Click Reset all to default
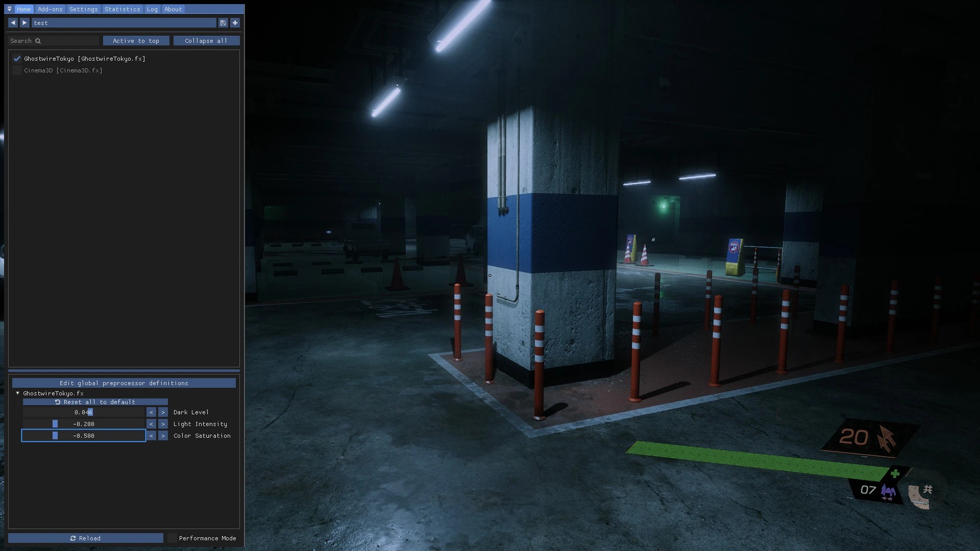The width and height of the screenshot is (980, 551). tap(95, 402)
